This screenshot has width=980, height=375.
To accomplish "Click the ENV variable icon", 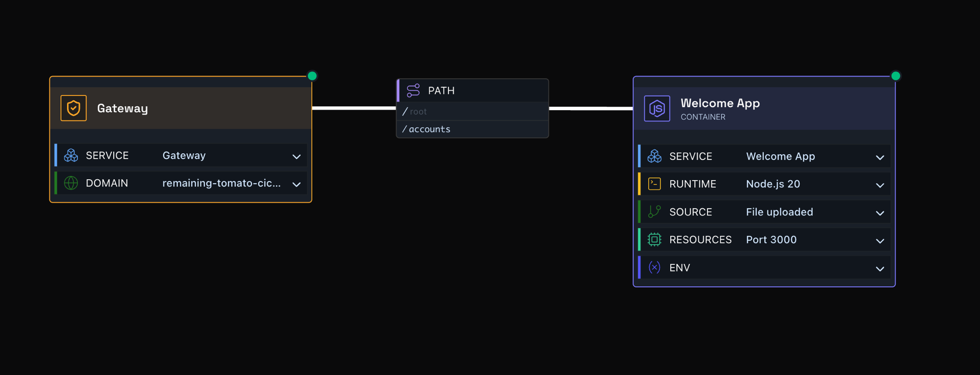I will pos(655,267).
